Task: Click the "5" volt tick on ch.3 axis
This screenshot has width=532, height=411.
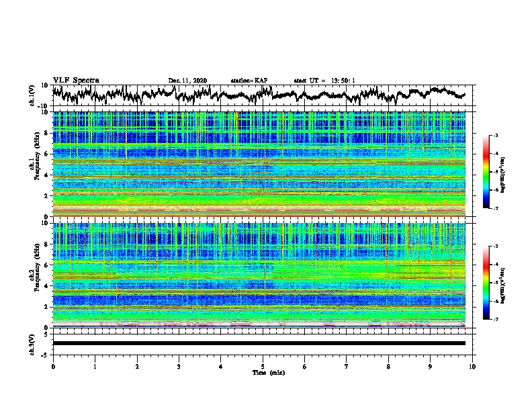Action: coord(46,334)
